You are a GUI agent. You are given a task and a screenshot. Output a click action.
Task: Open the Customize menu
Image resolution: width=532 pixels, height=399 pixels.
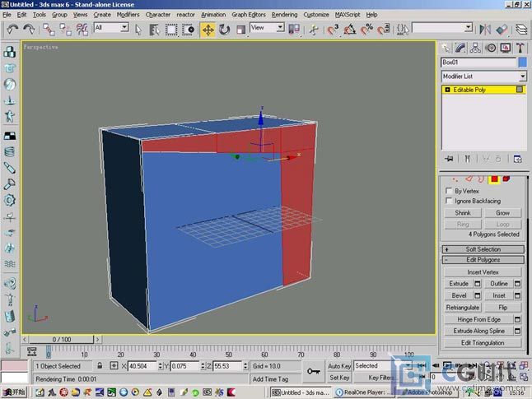(316, 15)
